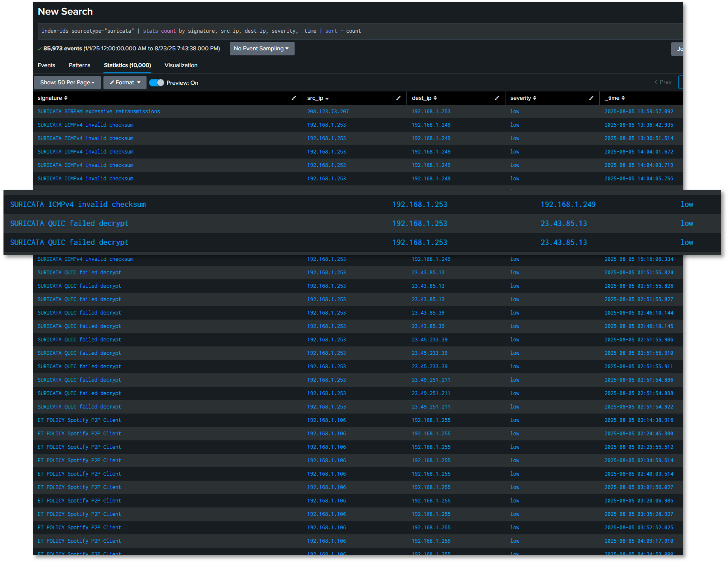Viewport: 728px width, 562px height.
Task: Open the Show 50 Per Page dropdown
Action: [x=67, y=82]
